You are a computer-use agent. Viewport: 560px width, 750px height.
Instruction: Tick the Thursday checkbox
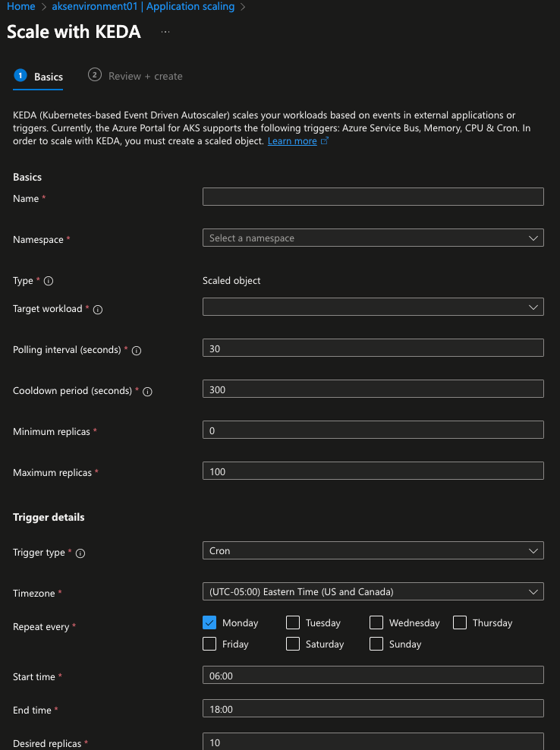point(460,622)
